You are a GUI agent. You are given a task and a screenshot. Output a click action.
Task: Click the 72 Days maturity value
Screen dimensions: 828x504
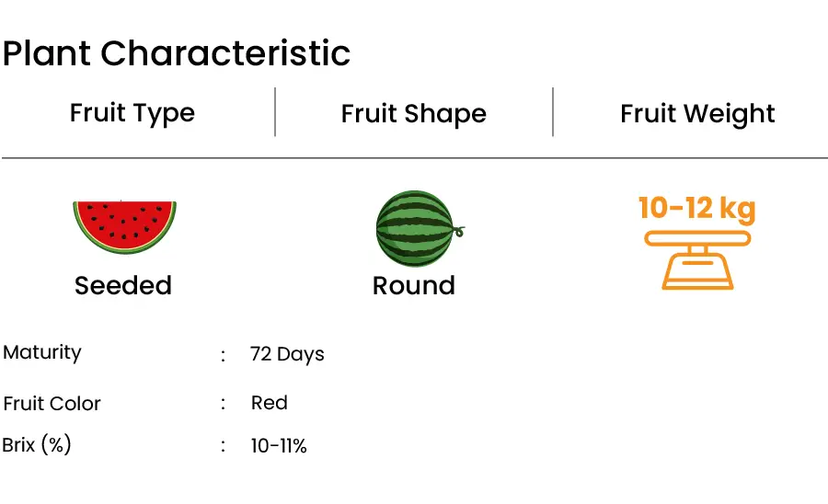(x=287, y=354)
